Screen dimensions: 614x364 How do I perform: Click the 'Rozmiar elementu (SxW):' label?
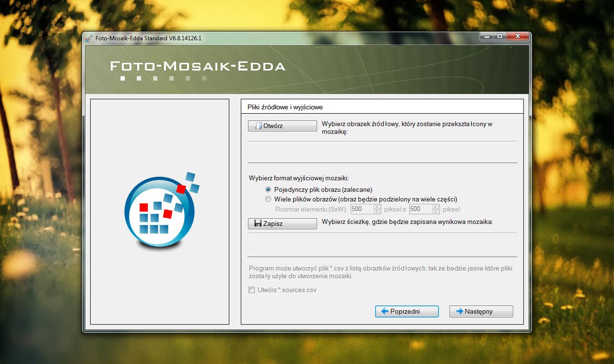tap(311, 209)
